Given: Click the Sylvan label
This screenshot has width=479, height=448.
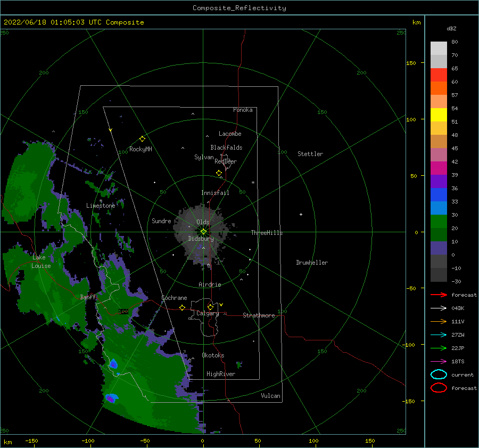Looking at the screenshot, I should [x=204, y=157].
